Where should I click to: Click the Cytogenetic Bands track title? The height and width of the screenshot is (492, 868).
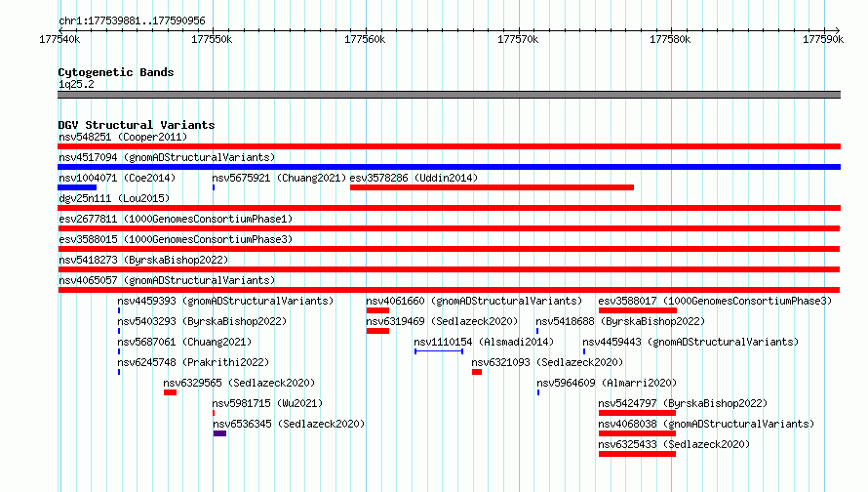(x=116, y=72)
